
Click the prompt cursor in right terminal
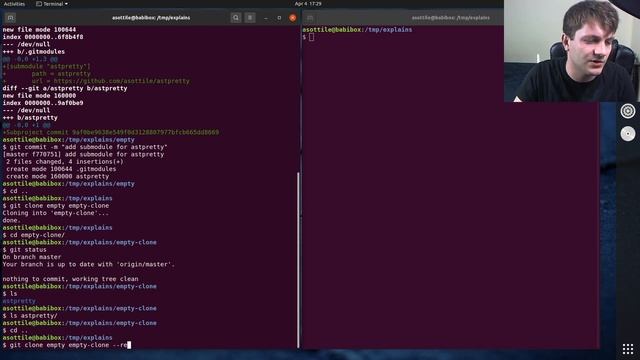pos(311,37)
